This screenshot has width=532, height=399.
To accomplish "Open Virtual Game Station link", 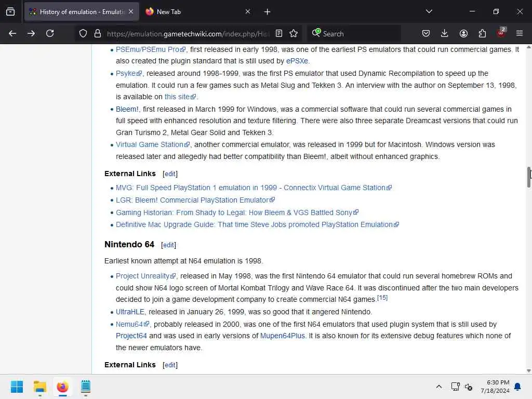I will [x=152, y=144].
